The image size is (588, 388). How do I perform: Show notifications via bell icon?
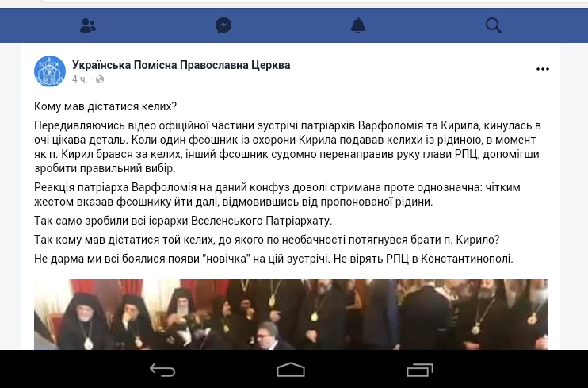click(x=357, y=25)
